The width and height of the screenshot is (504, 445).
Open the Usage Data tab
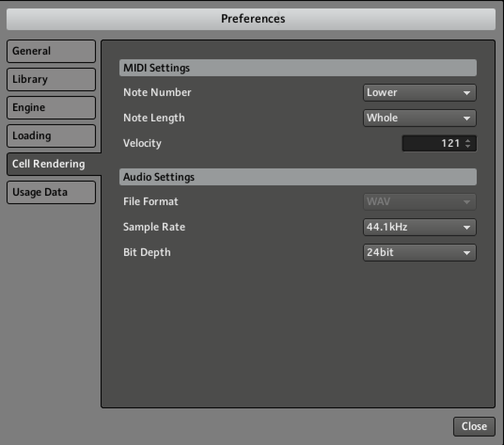click(x=51, y=192)
